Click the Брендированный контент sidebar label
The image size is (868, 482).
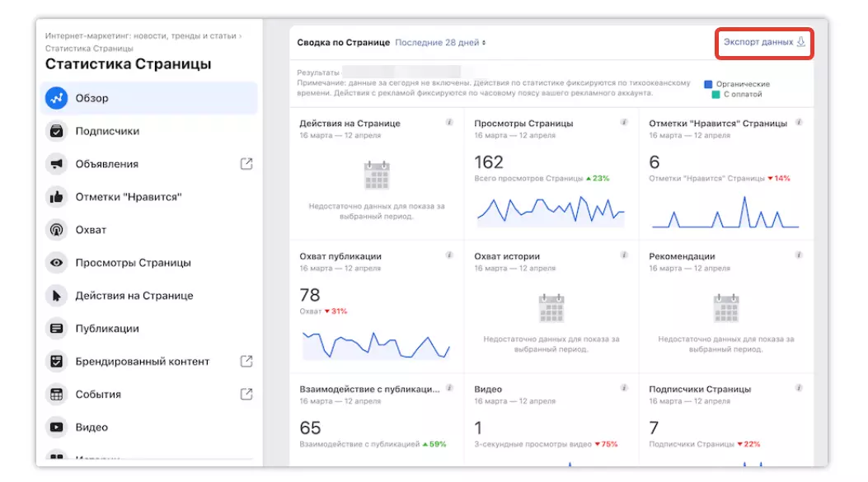pos(143,362)
